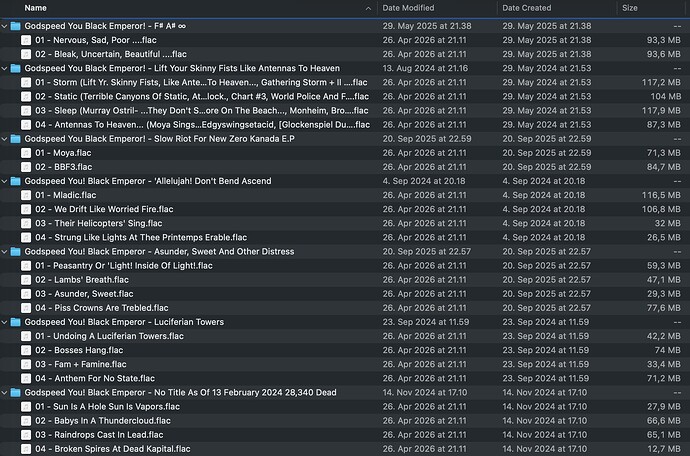The width and height of the screenshot is (690, 456).
Task: Click the 116,5 MB size of Mladic.flac
Action: [661, 195]
